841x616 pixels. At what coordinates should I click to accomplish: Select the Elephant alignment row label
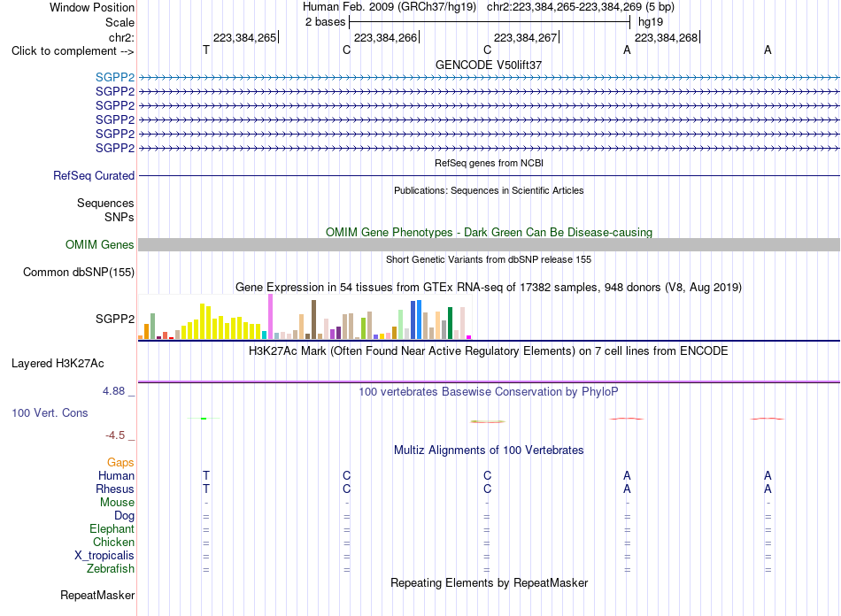[x=112, y=529]
